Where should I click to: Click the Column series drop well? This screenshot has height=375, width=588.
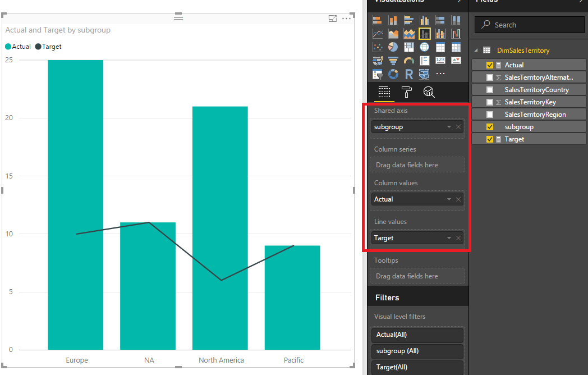tap(417, 165)
